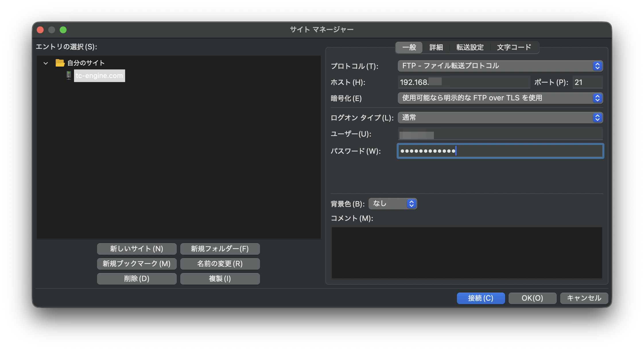Click into the ポート port field
644x350 pixels.
(587, 82)
